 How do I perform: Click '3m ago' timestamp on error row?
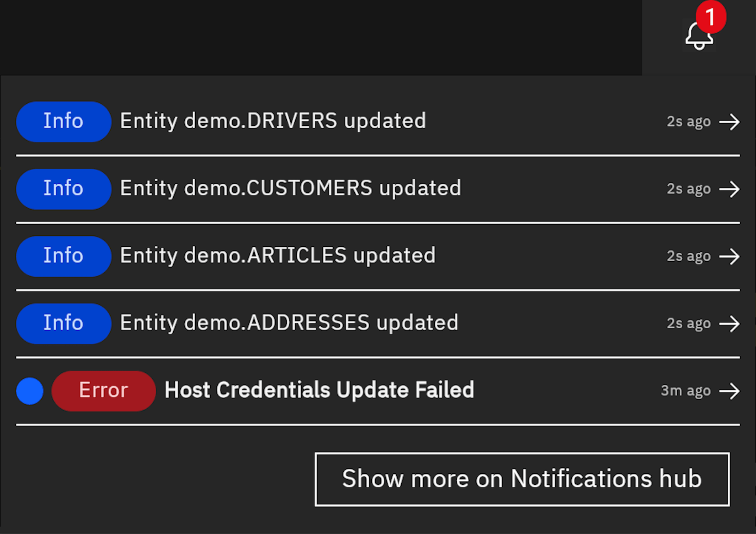pos(686,391)
